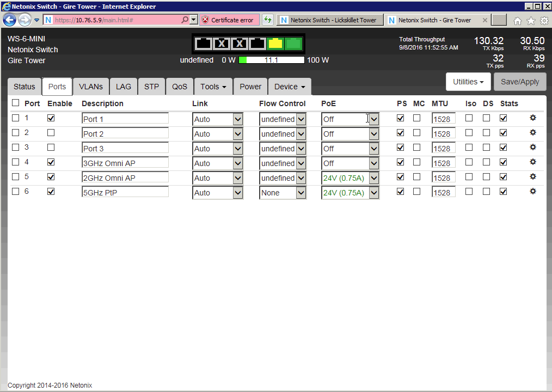The height and width of the screenshot is (392, 552).
Task: Open Flow Control dropdown for Port 6
Action: [x=301, y=193]
